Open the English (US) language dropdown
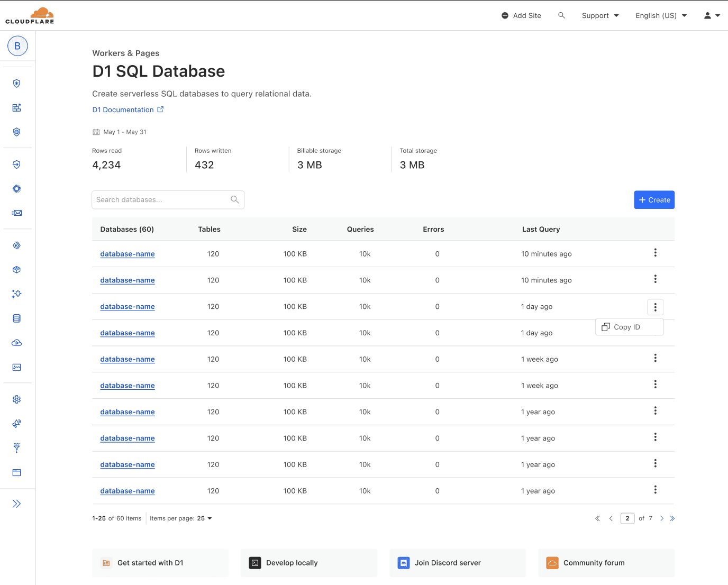 661,15
